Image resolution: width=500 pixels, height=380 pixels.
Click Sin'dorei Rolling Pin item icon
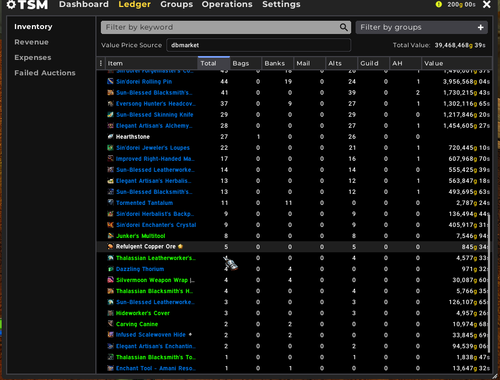pos(110,81)
